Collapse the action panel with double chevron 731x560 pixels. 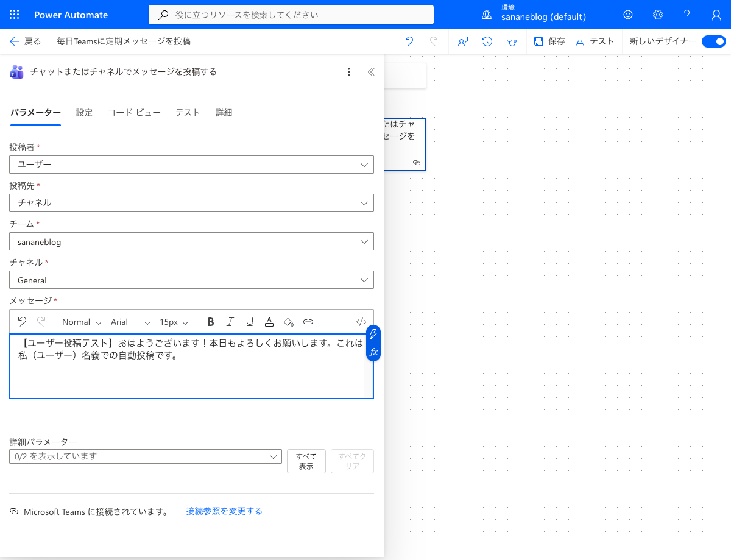coord(371,72)
